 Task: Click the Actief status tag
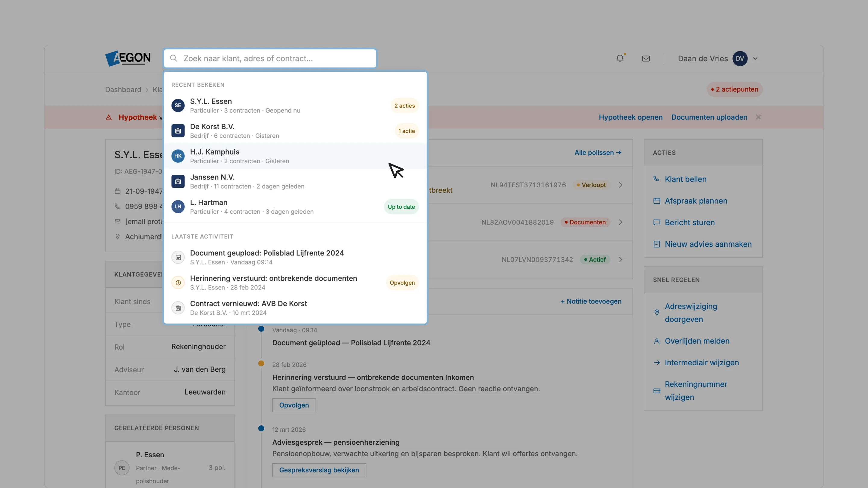[595, 260]
